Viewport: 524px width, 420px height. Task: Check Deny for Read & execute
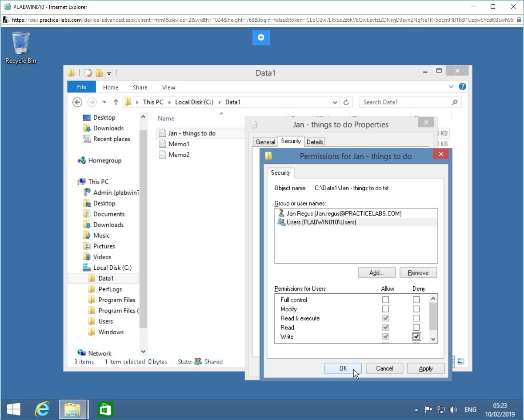pyautogui.click(x=416, y=318)
